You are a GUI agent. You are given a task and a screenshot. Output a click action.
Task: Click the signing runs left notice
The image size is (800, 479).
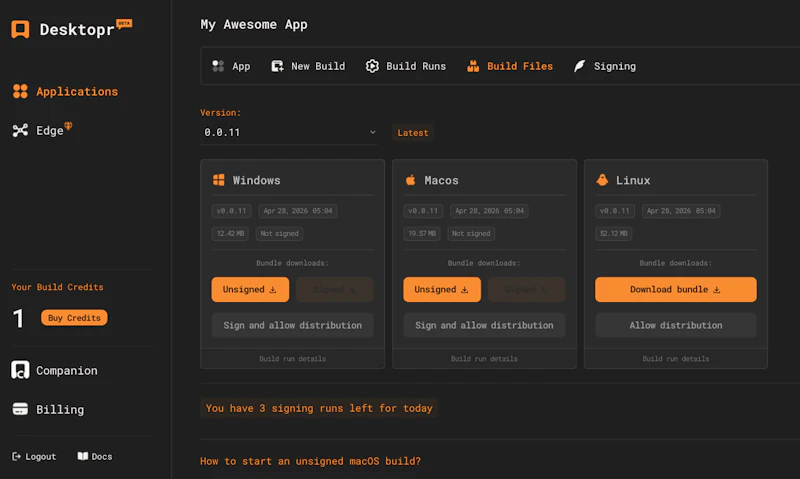[x=319, y=408]
